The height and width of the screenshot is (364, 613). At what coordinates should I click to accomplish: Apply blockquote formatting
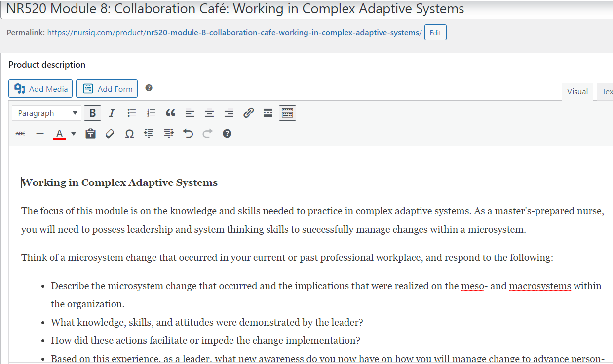coord(171,113)
